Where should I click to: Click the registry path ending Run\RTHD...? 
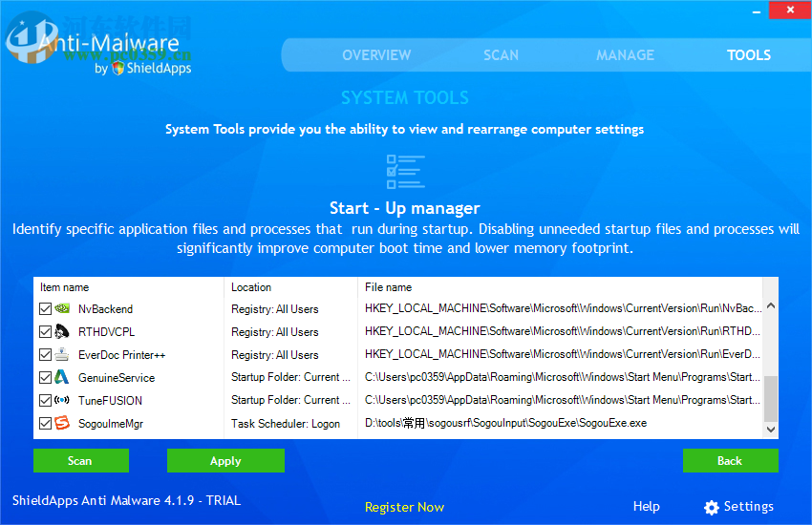tap(563, 331)
